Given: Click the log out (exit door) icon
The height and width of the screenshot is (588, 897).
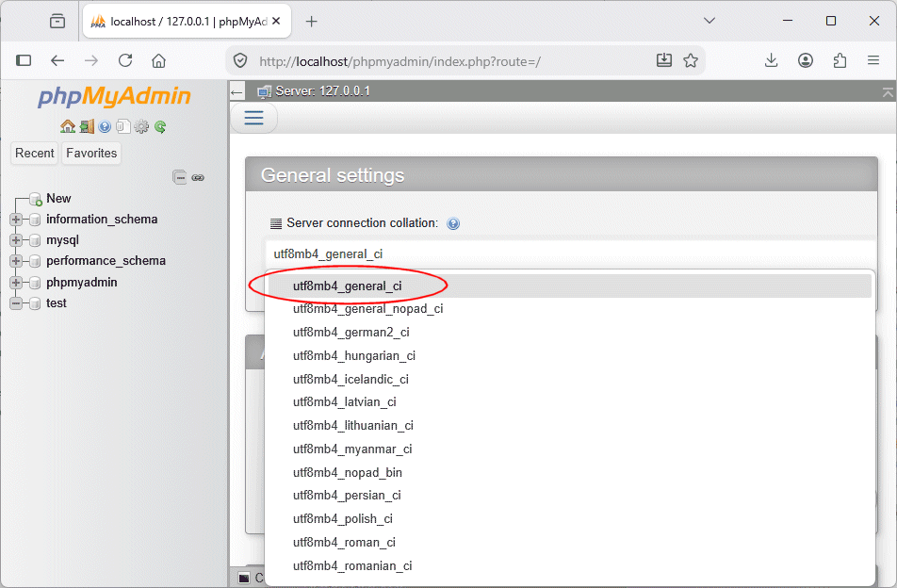Looking at the screenshot, I should click(87, 126).
